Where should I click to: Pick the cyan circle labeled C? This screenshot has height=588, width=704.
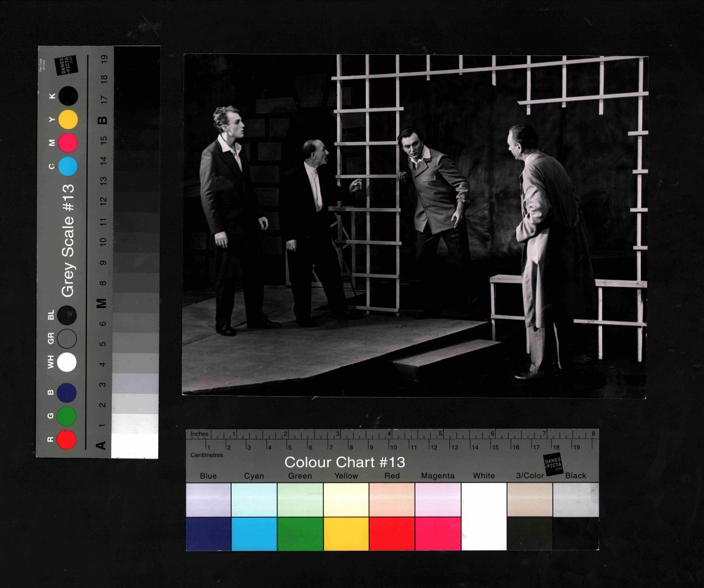point(68,166)
